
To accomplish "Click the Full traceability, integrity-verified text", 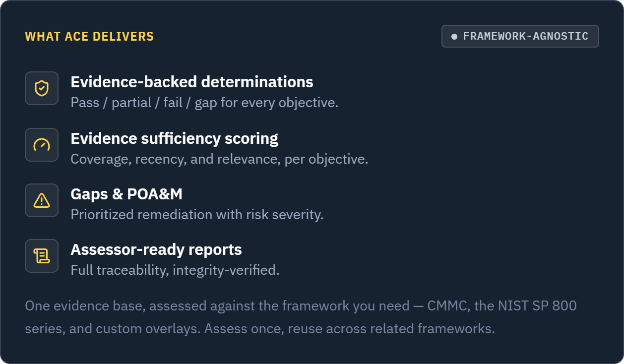I will 175,270.
